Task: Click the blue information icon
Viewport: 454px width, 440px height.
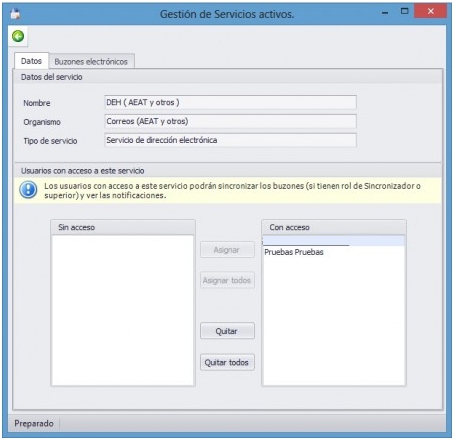Action: [28, 190]
